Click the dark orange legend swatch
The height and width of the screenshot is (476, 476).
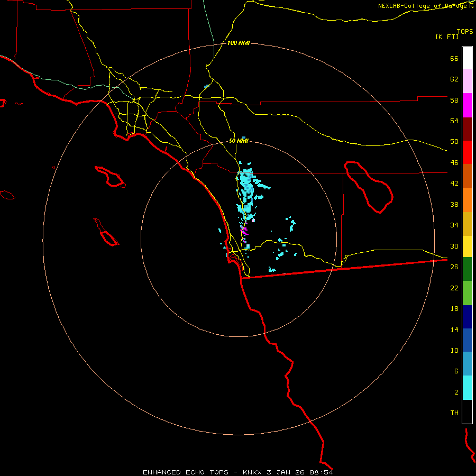click(467, 176)
